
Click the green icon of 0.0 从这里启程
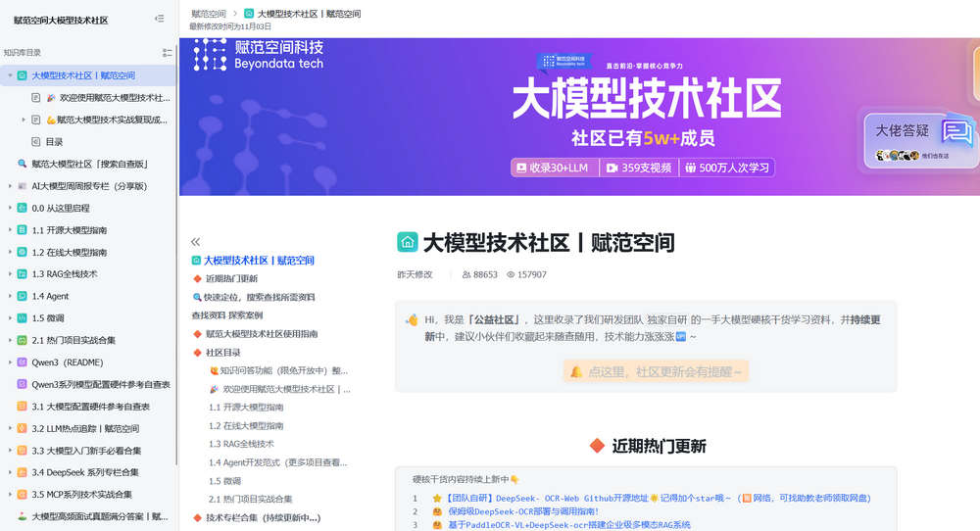coord(22,208)
